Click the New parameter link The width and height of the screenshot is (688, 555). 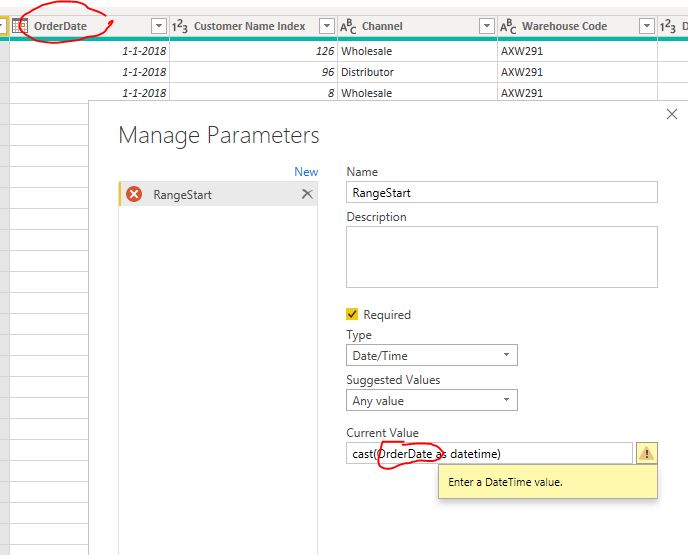[x=306, y=172]
